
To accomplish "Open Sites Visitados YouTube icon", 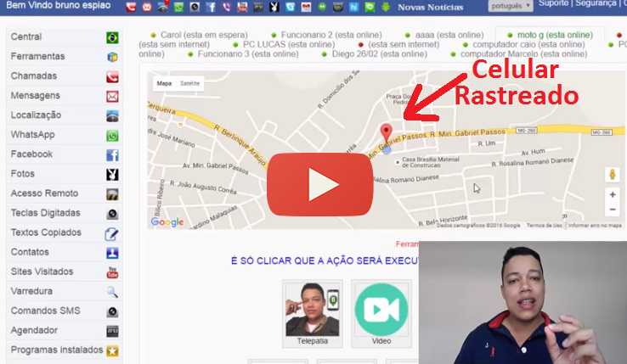I will click(112, 272).
